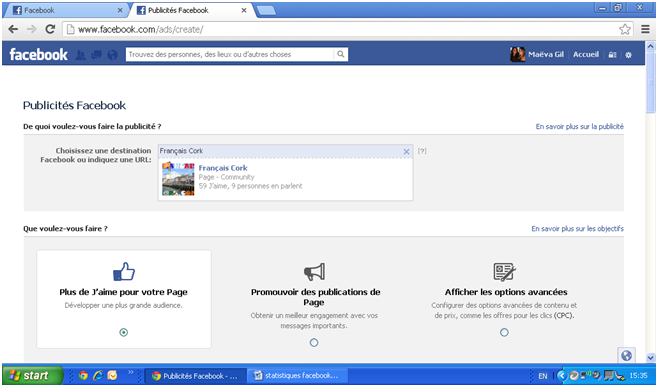Open a new browser tab

click(x=266, y=10)
